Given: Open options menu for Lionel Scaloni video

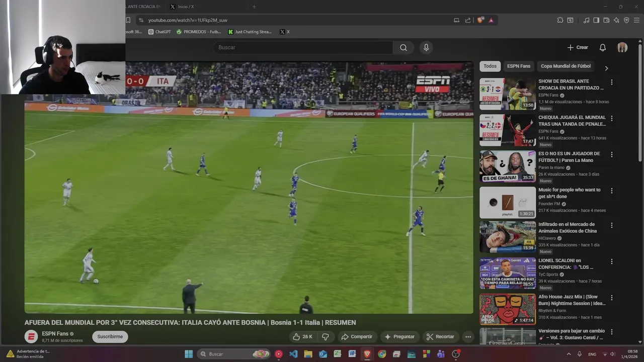Looking at the screenshot, I should (612, 261).
